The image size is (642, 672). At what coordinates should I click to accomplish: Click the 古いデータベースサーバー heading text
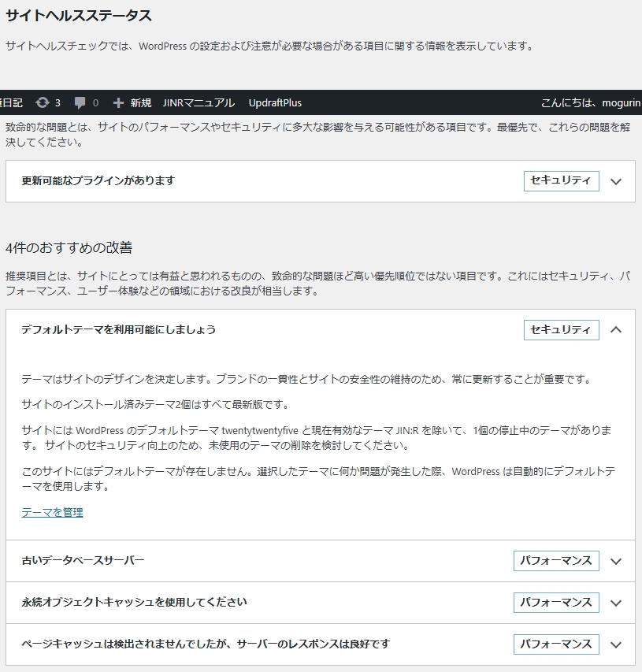pos(83,560)
